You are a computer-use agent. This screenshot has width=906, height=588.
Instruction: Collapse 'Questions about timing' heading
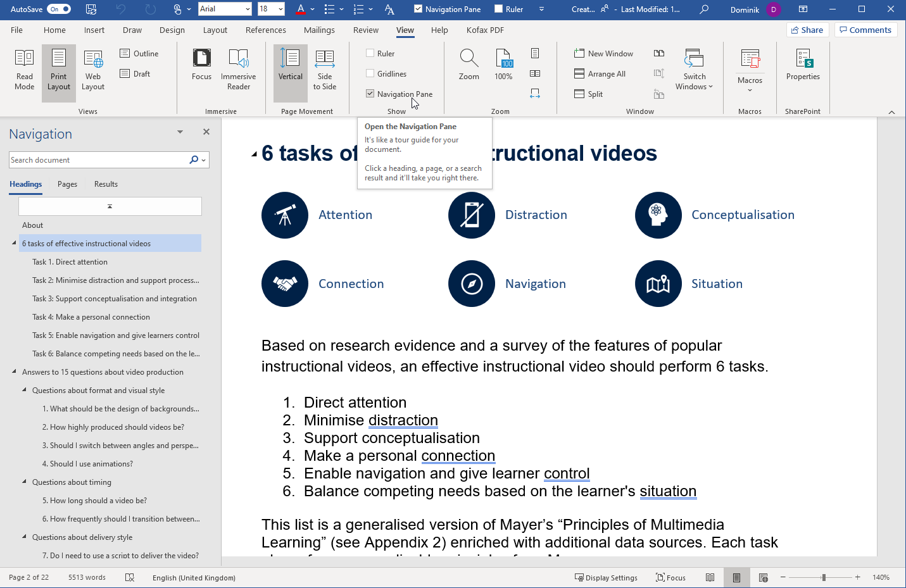click(x=25, y=482)
